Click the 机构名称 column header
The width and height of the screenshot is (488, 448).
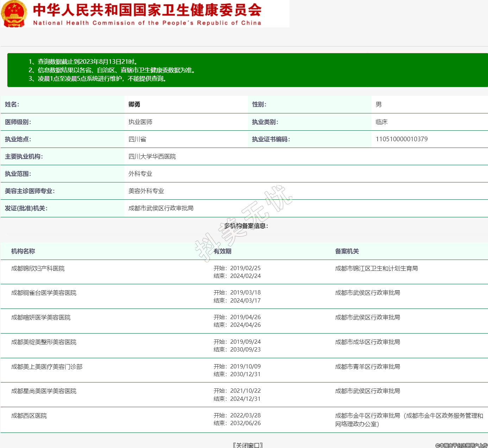coord(23,251)
